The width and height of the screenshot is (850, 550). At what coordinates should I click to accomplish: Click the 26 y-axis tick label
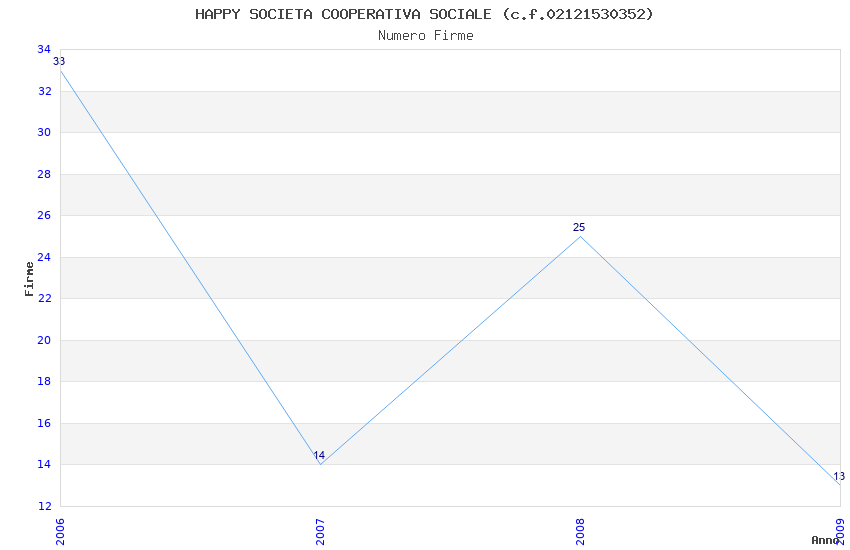coord(44,216)
